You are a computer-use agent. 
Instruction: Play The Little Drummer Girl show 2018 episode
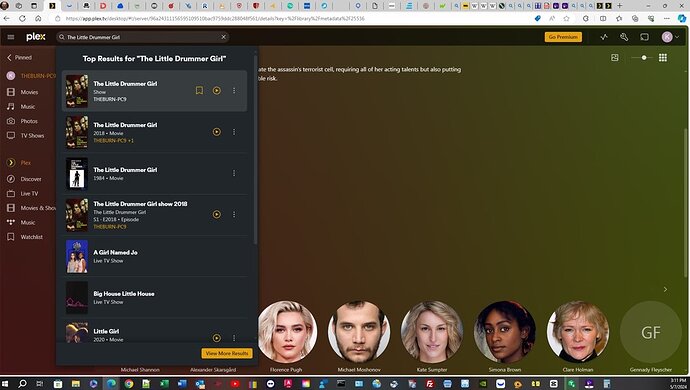217,214
